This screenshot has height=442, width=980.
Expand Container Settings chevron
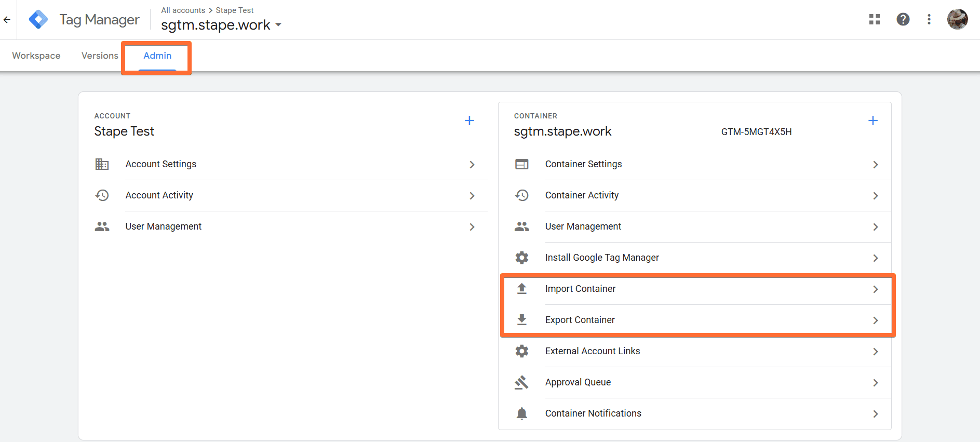(876, 165)
